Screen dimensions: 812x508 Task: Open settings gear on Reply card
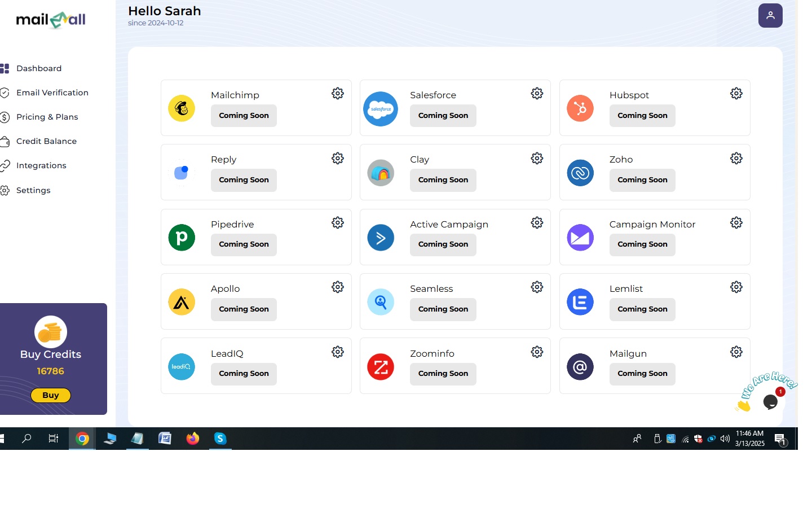(338, 159)
